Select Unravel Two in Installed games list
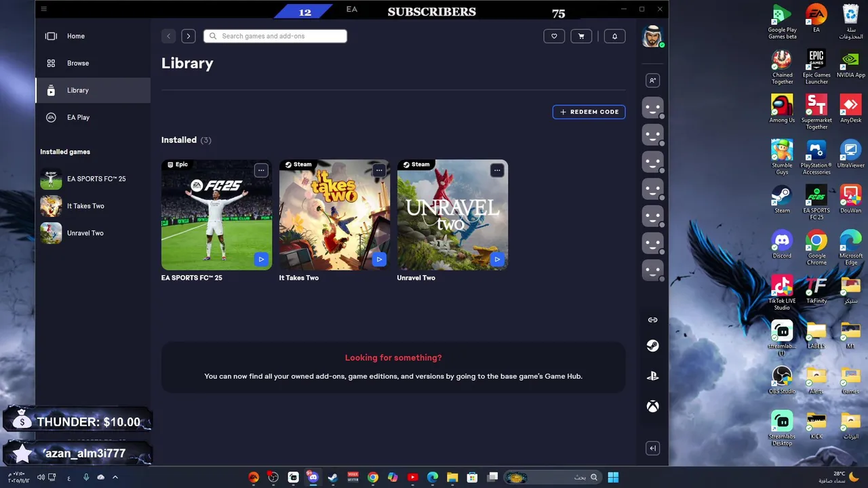Viewport: 868px width, 488px height. pos(93,233)
